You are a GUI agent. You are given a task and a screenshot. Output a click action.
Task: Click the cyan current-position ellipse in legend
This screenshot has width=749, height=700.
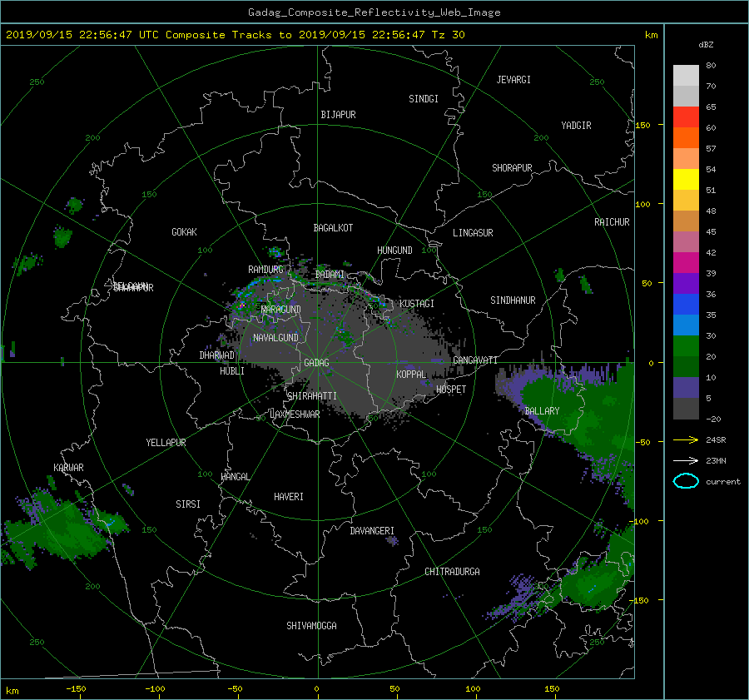(686, 481)
